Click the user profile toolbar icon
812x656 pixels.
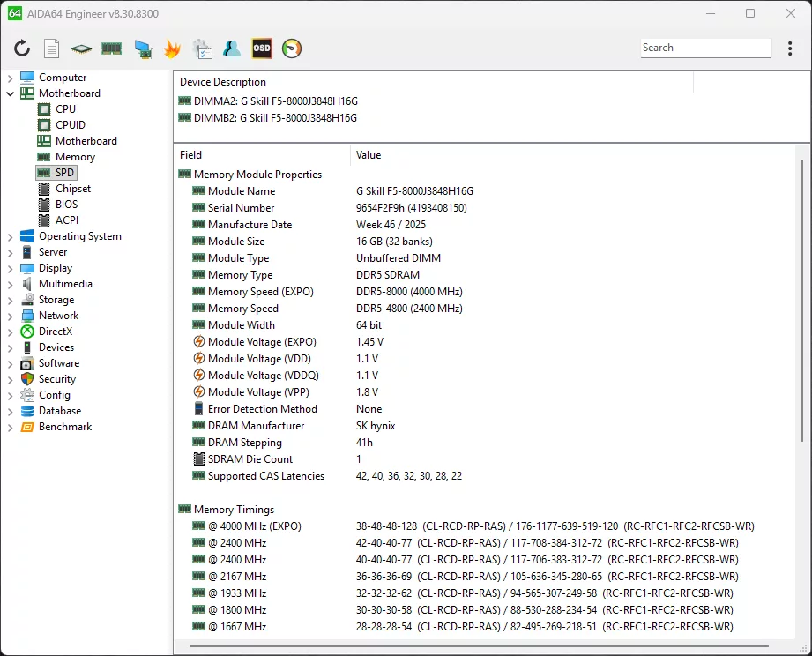tap(232, 48)
